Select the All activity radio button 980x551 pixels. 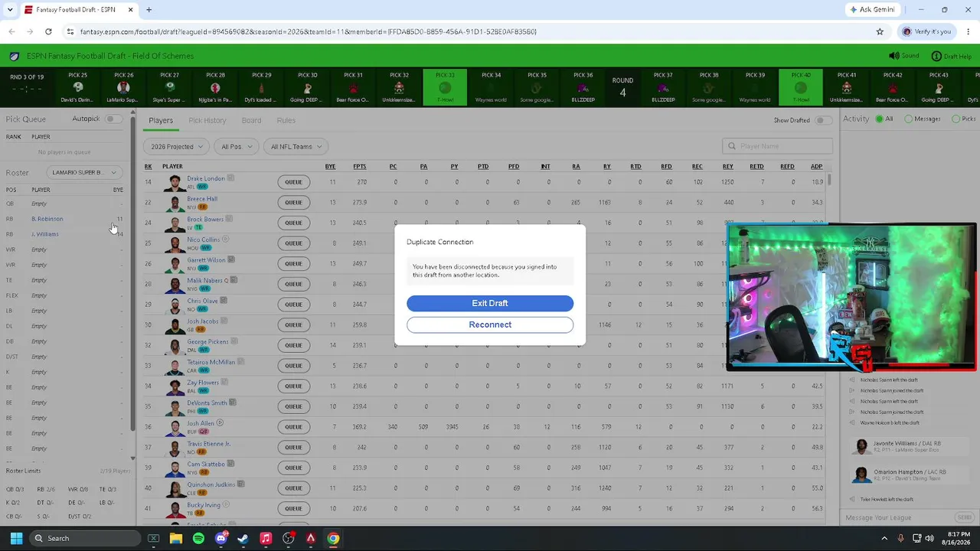tap(879, 119)
